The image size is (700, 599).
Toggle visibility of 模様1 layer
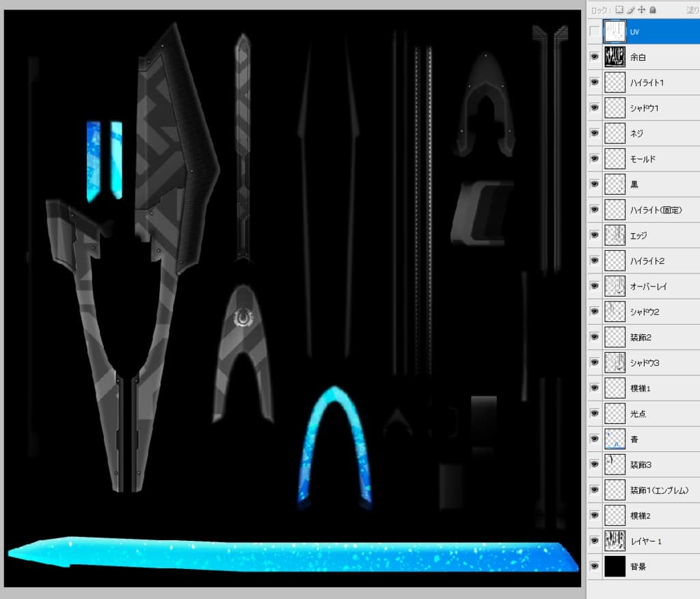click(x=594, y=388)
